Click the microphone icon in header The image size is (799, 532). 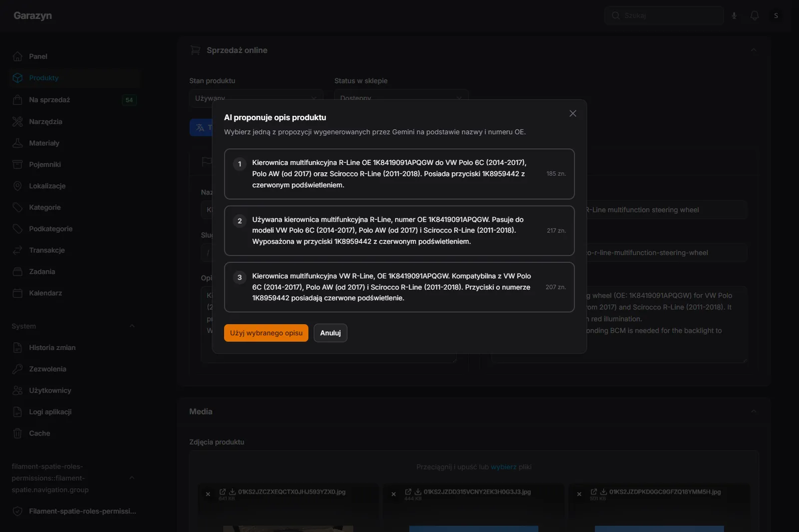(x=734, y=15)
